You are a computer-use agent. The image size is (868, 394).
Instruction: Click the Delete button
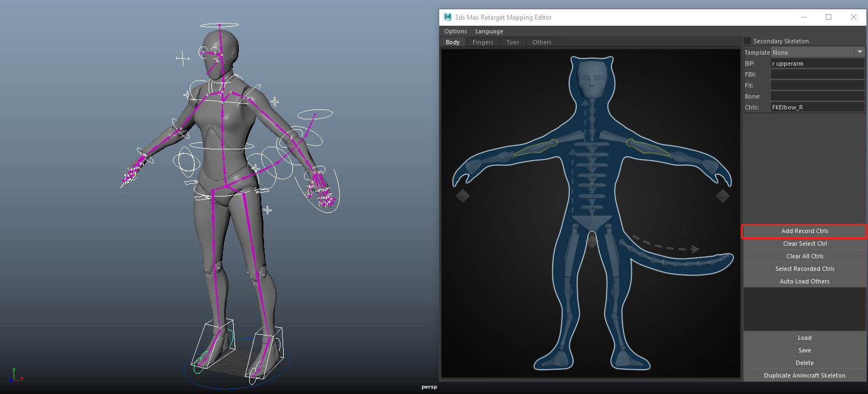(x=804, y=363)
